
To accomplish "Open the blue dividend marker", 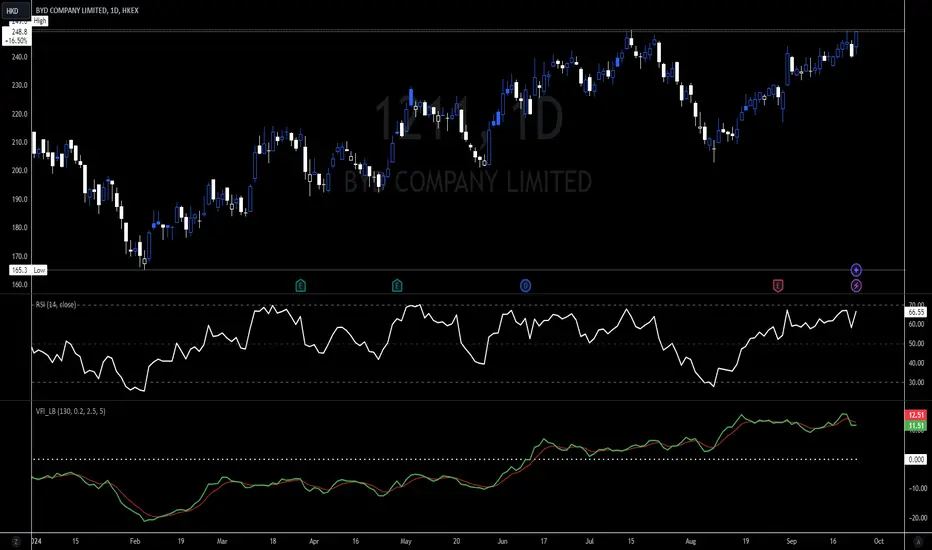I will (x=525, y=286).
